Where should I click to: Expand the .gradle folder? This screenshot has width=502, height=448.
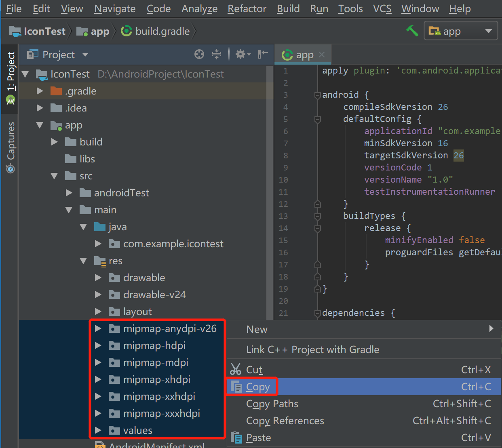pos(40,91)
